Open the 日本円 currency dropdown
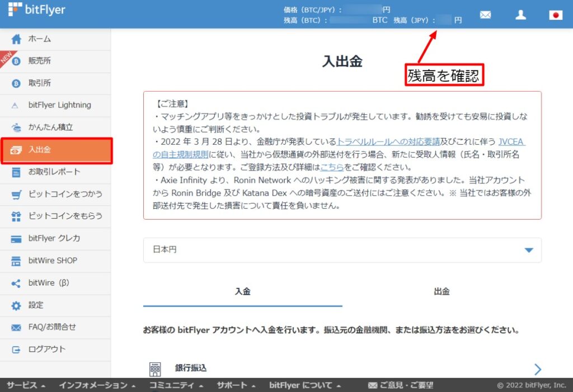573x392 pixels. coord(342,250)
